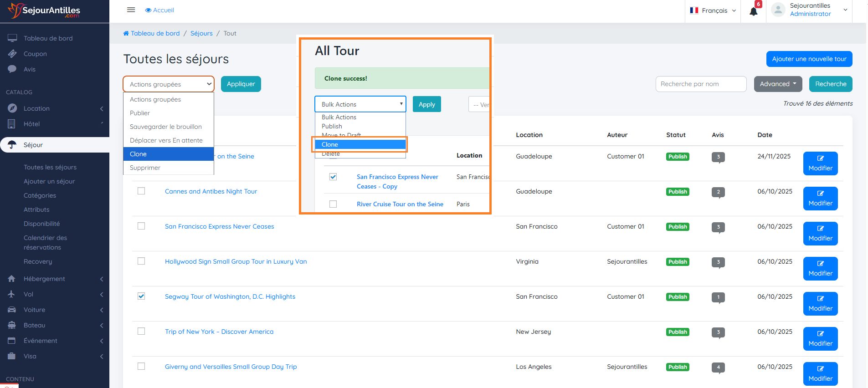Click the Coupon sidebar icon
The image size is (868, 388).
point(12,54)
